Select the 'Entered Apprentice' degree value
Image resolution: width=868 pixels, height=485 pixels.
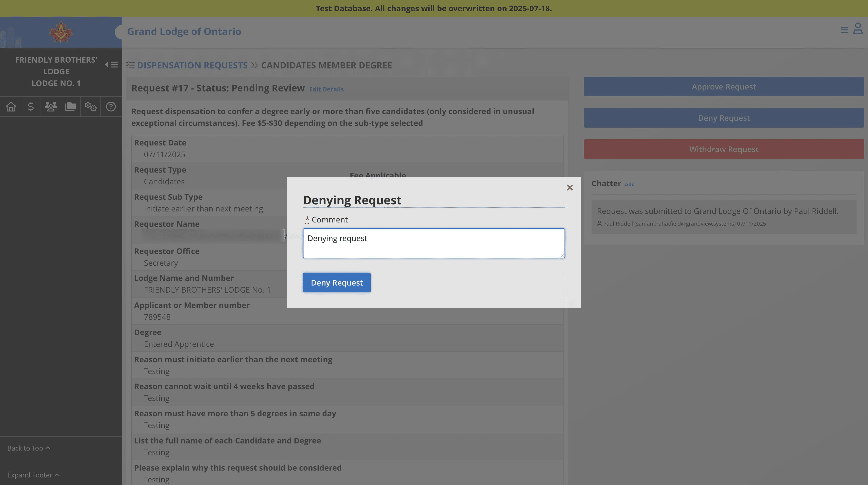(x=179, y=344)
